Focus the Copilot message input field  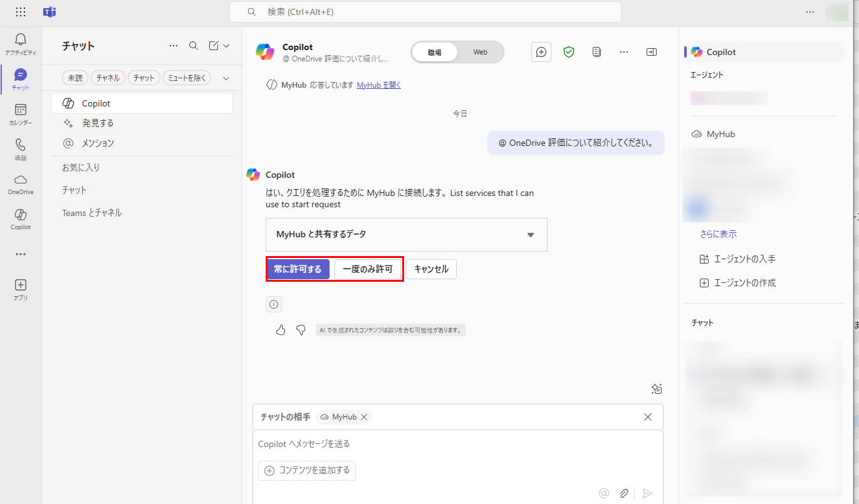[457, 444]
